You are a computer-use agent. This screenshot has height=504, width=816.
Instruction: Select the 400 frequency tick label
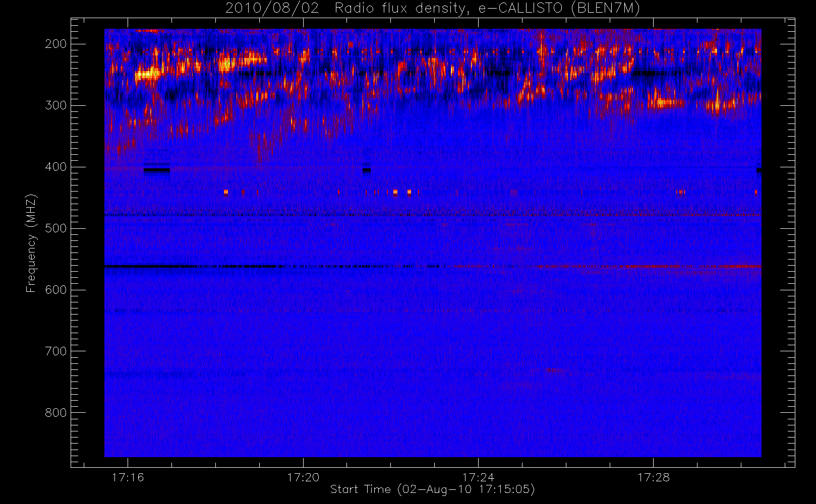(56, 167)
